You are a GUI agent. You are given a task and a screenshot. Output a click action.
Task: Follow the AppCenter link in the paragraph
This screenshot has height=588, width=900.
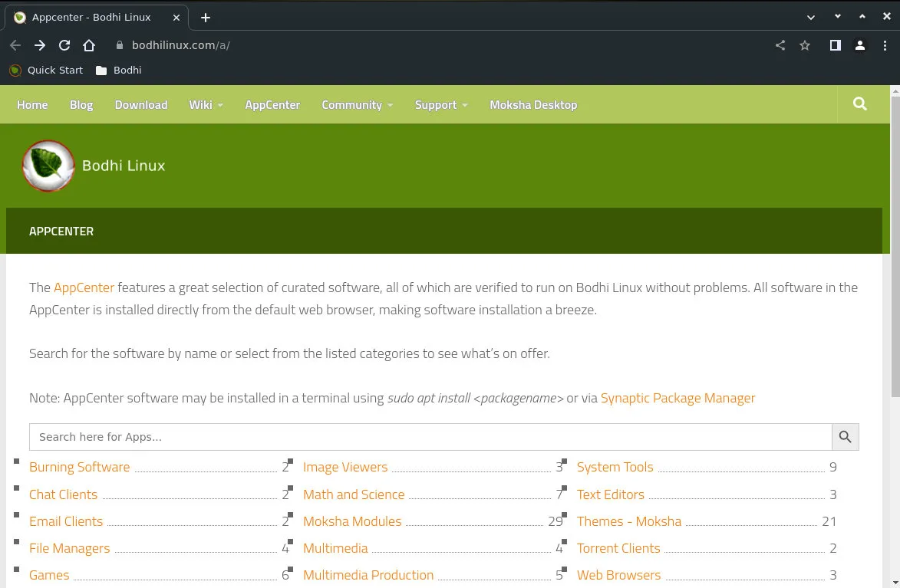[x=84, y=287]
